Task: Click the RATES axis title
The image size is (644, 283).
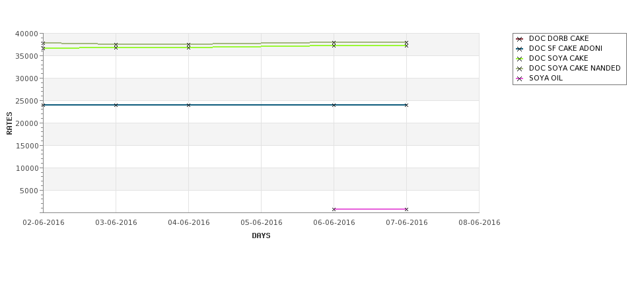Action: pos(9,123)
